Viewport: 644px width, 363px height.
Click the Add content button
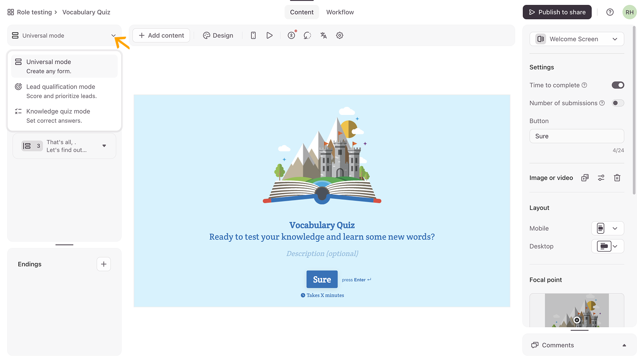pos(161,35)
